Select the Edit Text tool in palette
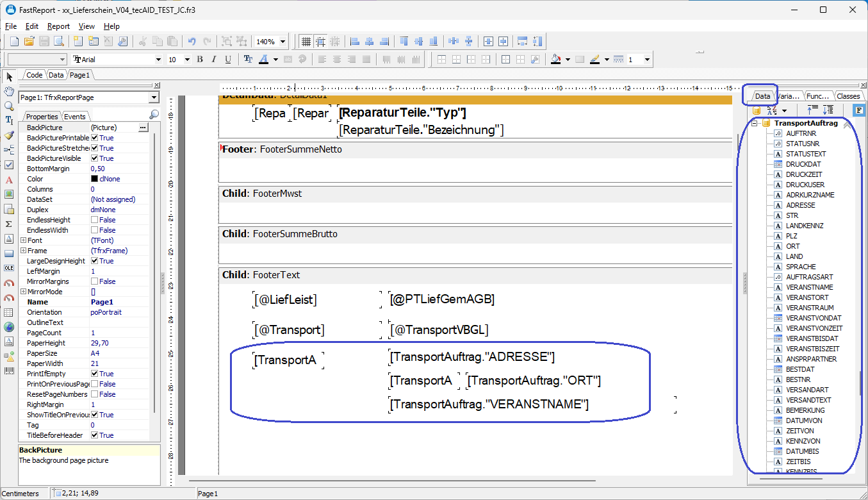This screenshot has height=500, width=868. point(9,121)
